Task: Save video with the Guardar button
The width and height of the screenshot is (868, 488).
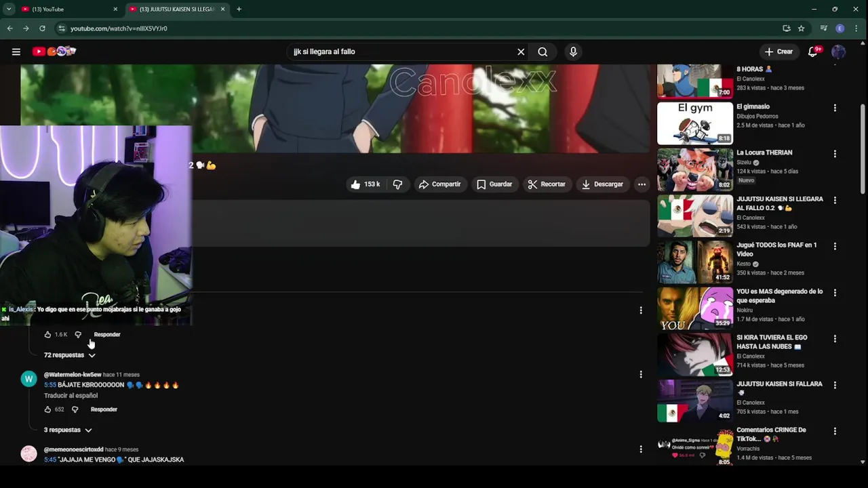Action: (x=494, y=184)
